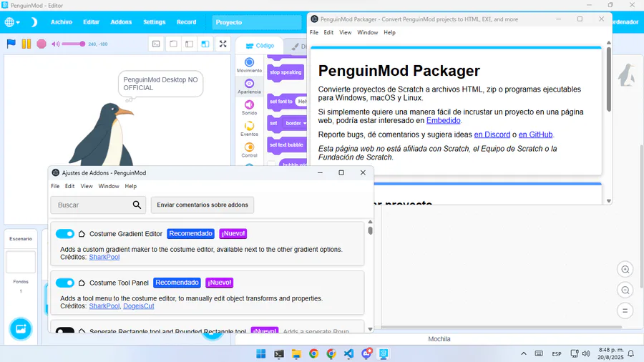Click the green flag to run project
The image size is (644, 362).
pyautogui.click(x=11, y=44)
